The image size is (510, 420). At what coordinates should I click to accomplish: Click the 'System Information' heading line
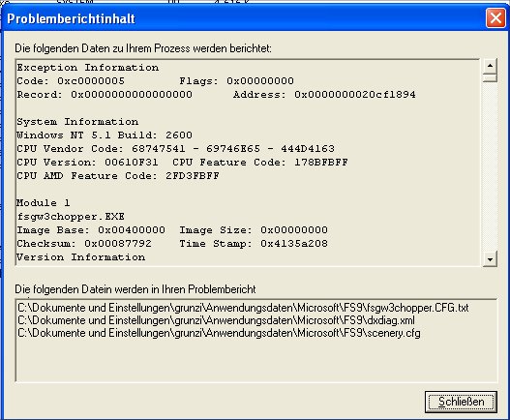[x=77, y=122]
